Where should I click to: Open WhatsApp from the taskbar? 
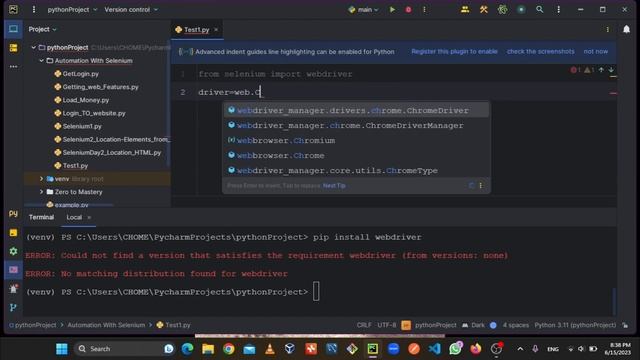point(455,349)
